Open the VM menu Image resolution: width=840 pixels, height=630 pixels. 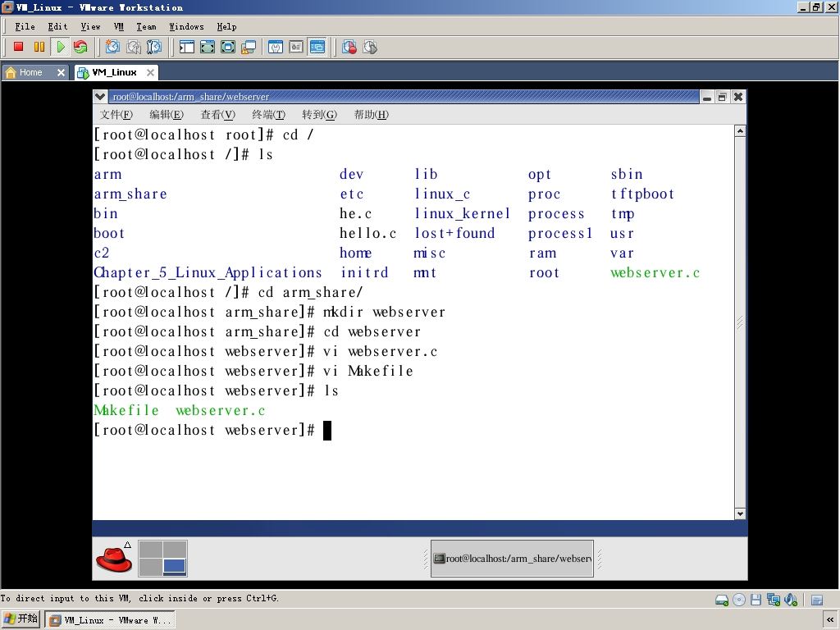[118, 26]
